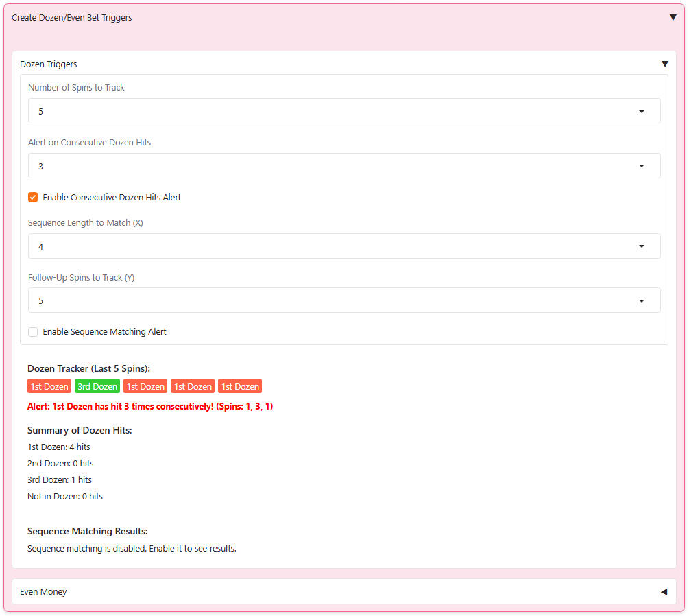Open Follow-Up Spins to Track (Y) dropdown
The width and height of the screenshot is (689, 616).
tap(343, 300)
